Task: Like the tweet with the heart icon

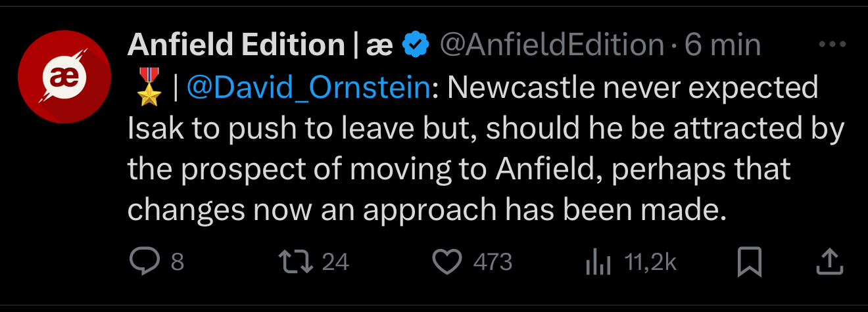Action: tap(447, 262)
